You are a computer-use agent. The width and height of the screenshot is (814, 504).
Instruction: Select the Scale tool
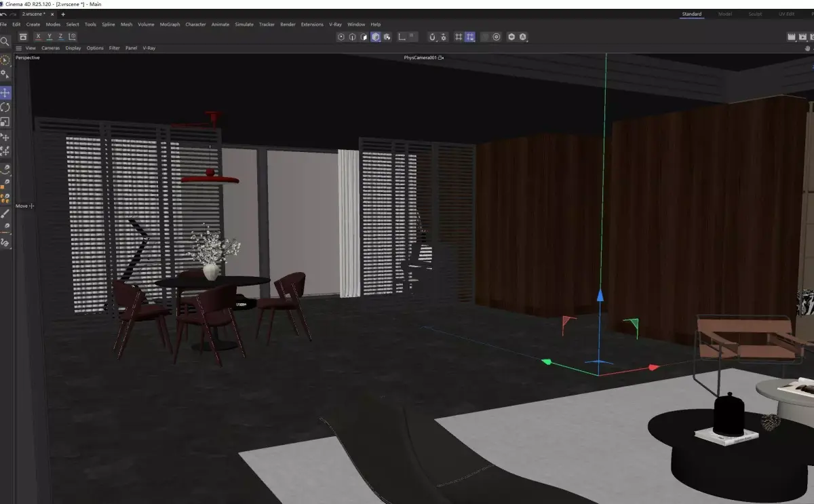[5, 122]
